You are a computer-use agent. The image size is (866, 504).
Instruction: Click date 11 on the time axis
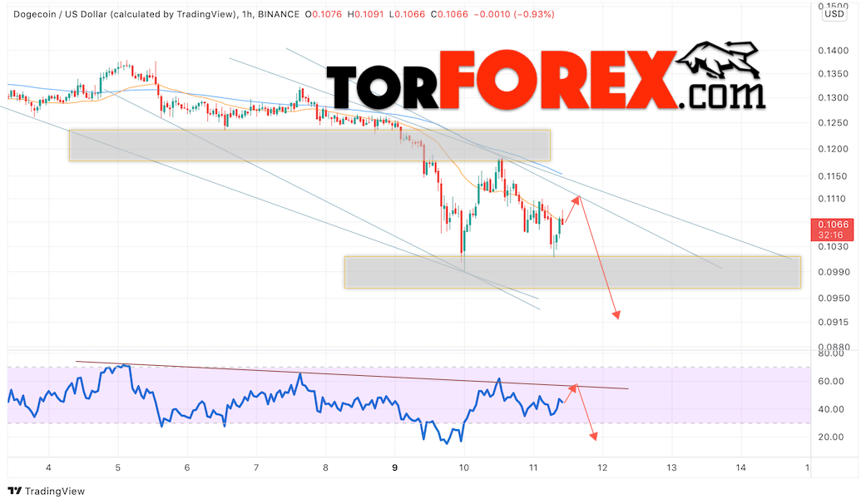(533, 467)
